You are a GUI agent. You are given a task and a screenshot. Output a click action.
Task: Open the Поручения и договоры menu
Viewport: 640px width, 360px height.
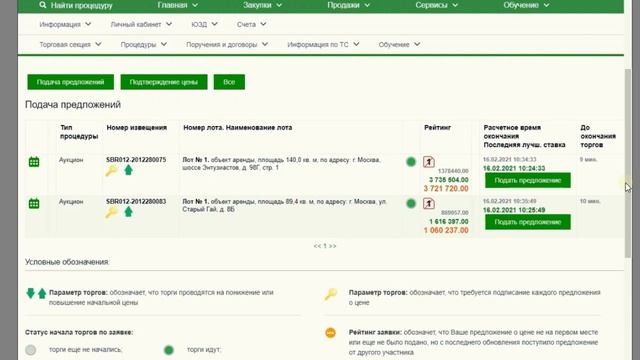coord(227,44)
